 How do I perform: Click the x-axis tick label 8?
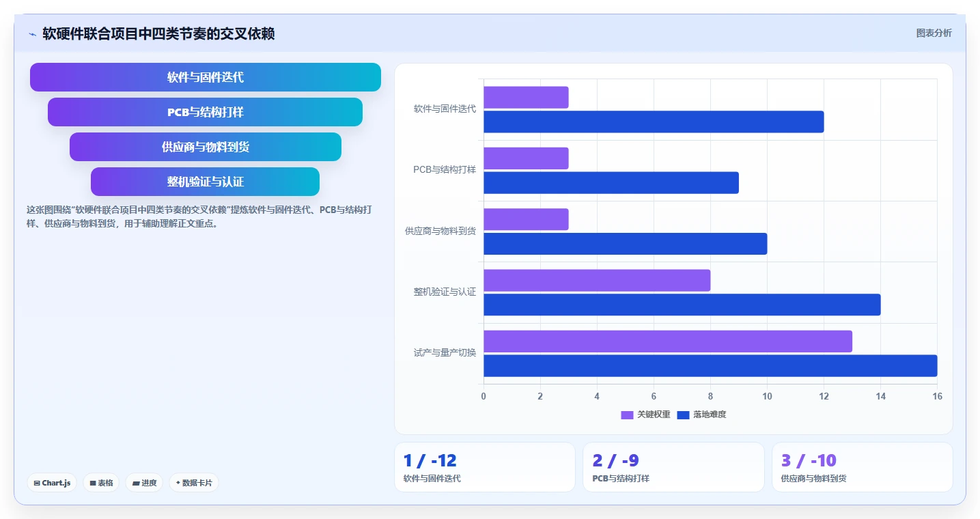[710, 396]
